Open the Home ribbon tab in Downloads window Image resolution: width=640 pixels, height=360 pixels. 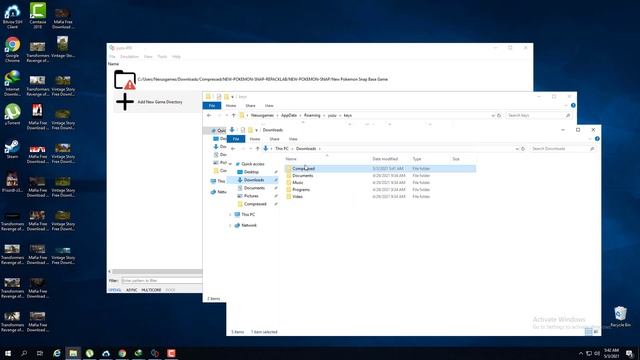point(255,139)
